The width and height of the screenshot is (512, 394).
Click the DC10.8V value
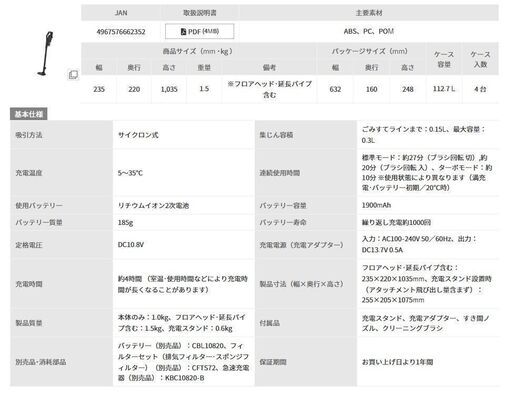point(131,245)
